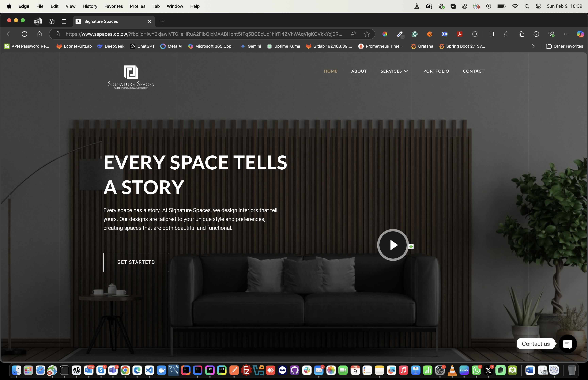
Task: Open Copilot sidebar icon
Action: tap(580, 34)
